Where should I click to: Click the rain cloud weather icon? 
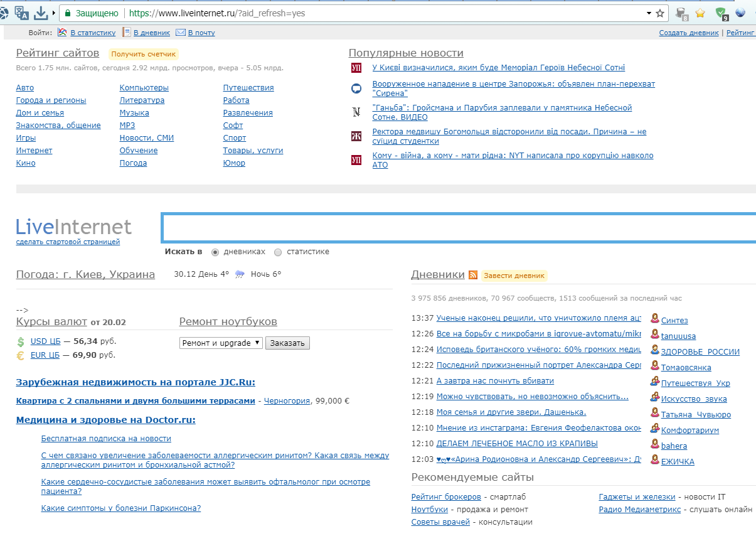point(240,274)
